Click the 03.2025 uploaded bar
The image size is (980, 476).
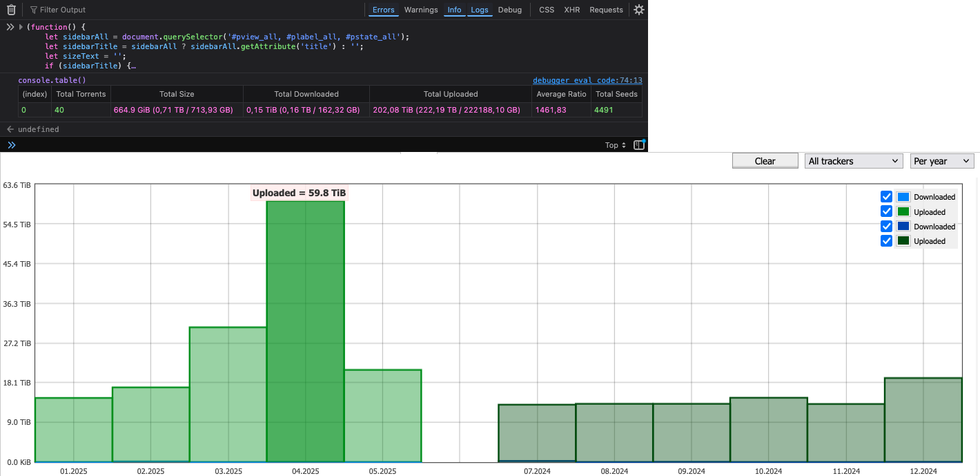tap(228, 394)
